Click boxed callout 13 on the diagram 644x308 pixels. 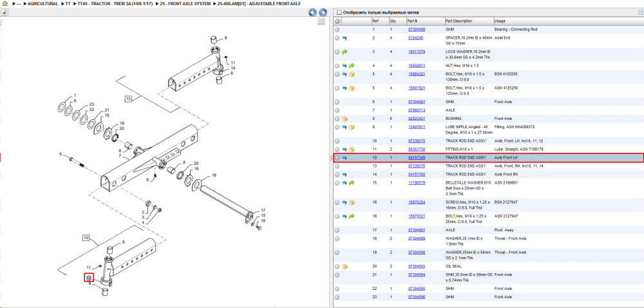(129, 99)
